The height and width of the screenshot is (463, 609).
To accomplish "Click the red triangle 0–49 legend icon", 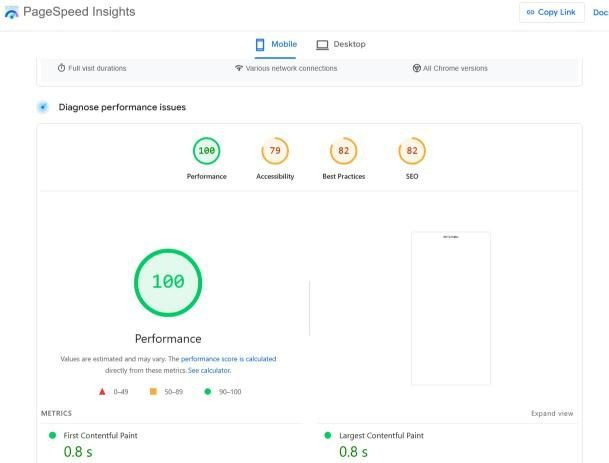I will click(x=102, y=392).
